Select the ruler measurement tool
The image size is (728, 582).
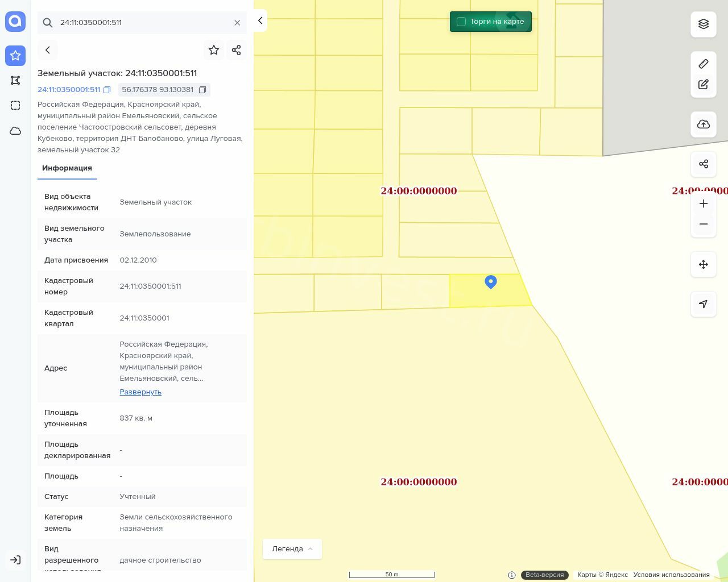(x=704, y=64)
